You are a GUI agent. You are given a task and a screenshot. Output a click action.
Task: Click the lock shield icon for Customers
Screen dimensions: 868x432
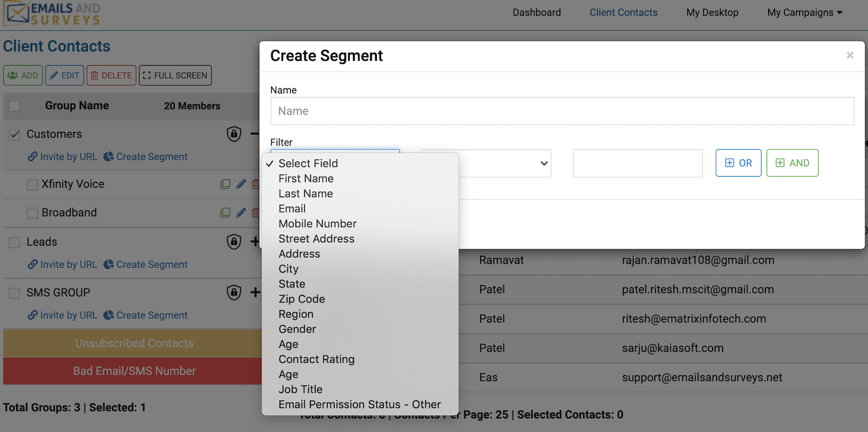point(234,133)
